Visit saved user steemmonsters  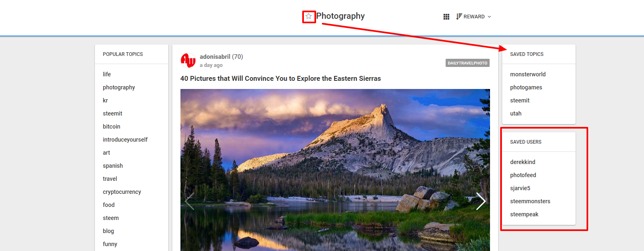pos(530,201)
